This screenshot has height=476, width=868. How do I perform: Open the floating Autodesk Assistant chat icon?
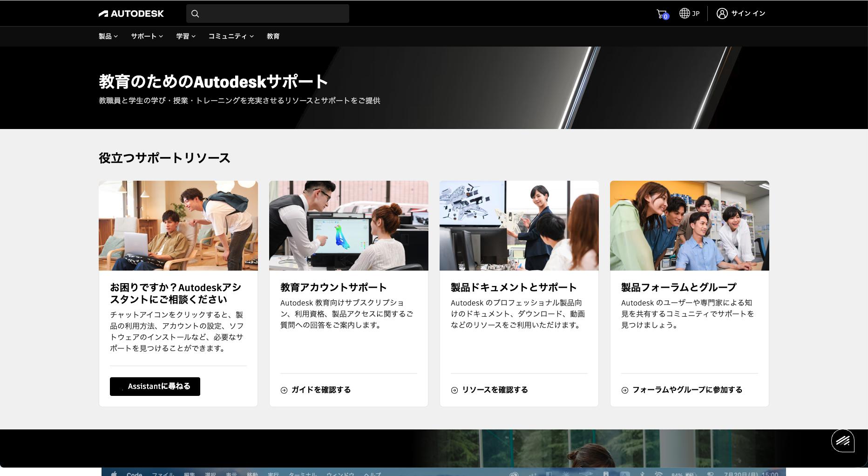point(843,441)
